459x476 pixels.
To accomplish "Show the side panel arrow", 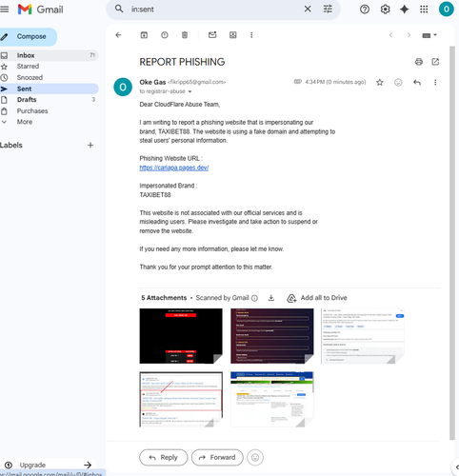I will point(456,467).
